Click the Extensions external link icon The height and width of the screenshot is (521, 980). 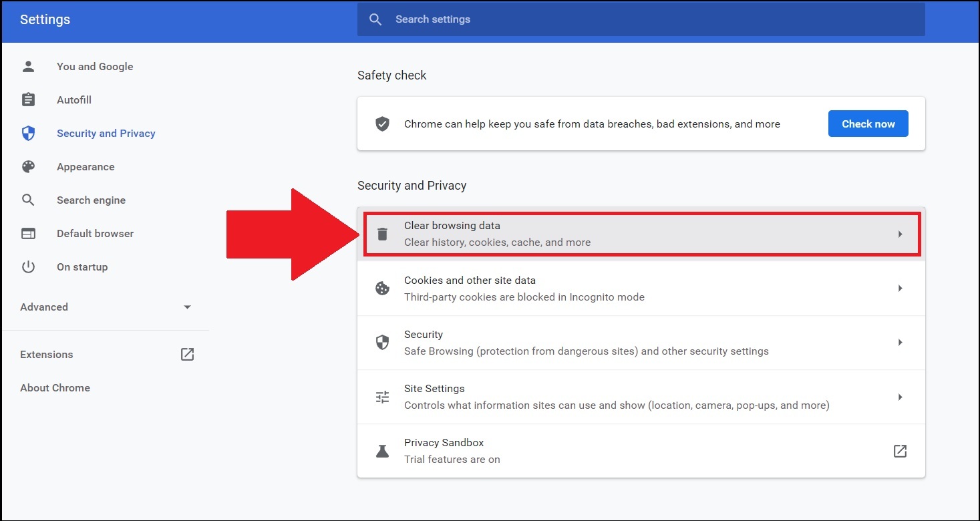coord(188,354)
